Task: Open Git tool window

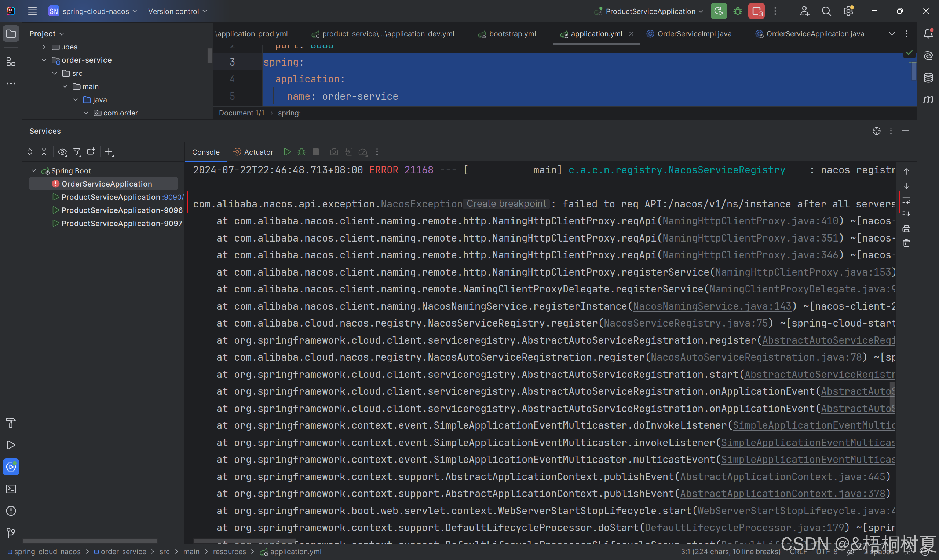Action: pyautogui.click(x=11, y=533)
